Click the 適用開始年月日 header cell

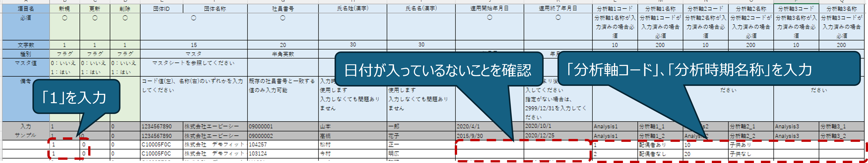489,9
